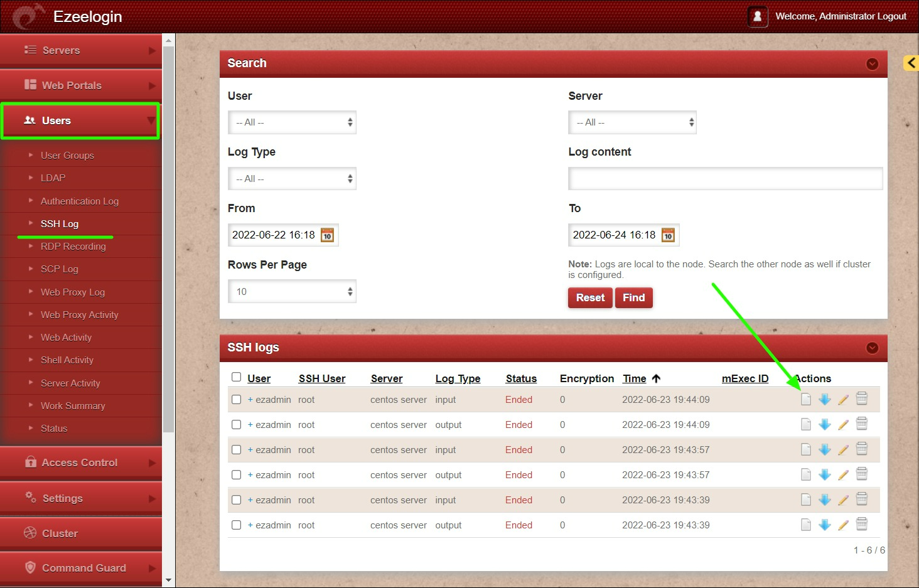Collapse the SSH logs panel

pos(873,348)
